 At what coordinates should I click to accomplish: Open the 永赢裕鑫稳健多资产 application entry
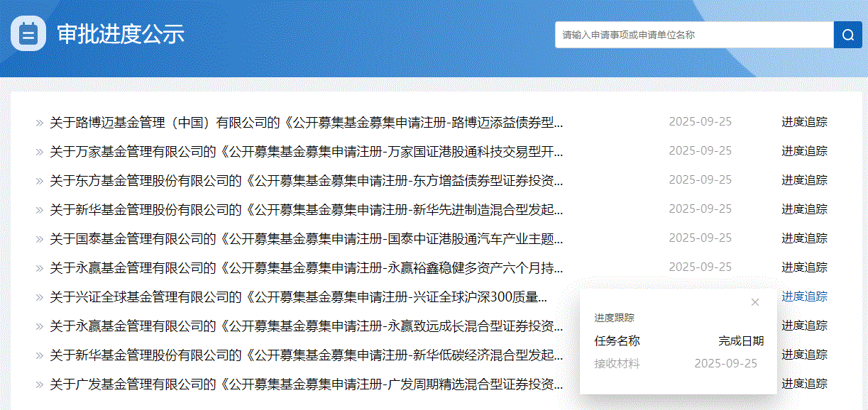point(306,267)
